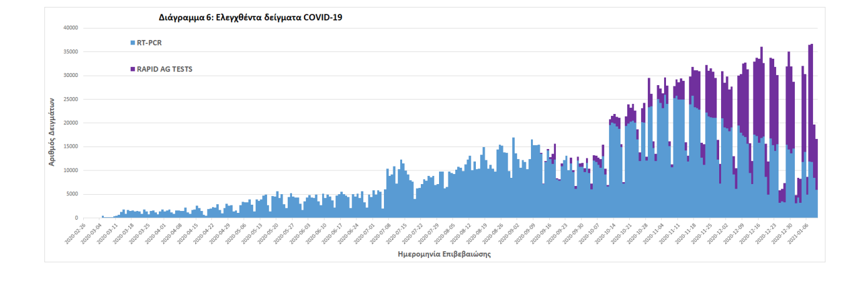Click the blue RT-PCR legend color square
The image size is (868, 288).
(x=133, y=43)
